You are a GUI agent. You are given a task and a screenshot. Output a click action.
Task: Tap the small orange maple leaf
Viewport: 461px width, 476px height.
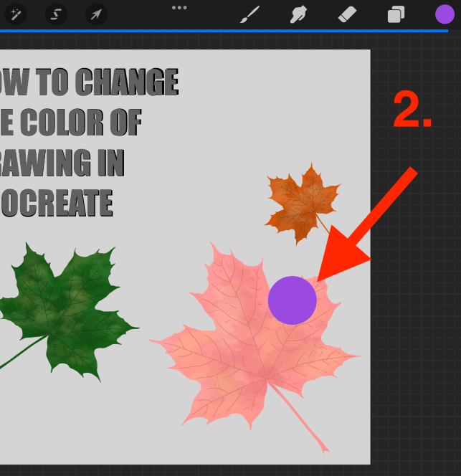tap(302, 204)
